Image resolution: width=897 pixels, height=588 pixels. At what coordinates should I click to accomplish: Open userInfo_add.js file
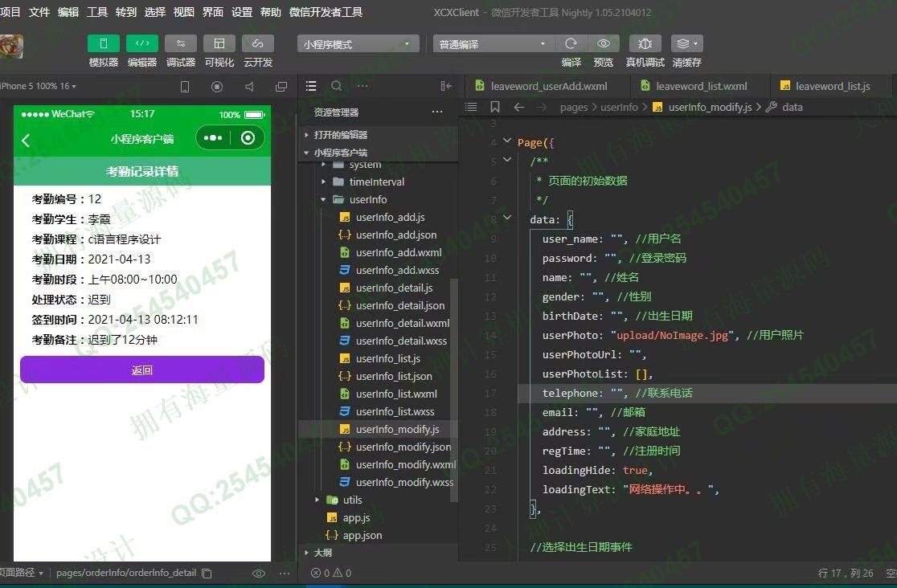coord(390,218)
